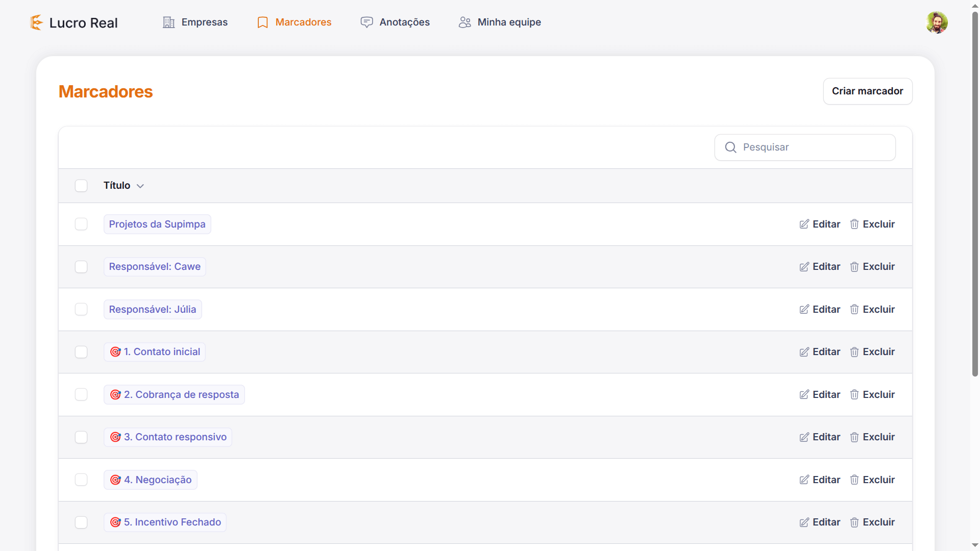980x551 pixels.
Task: Click the Marcadores bookmark icon
Action: pos(262,22)
